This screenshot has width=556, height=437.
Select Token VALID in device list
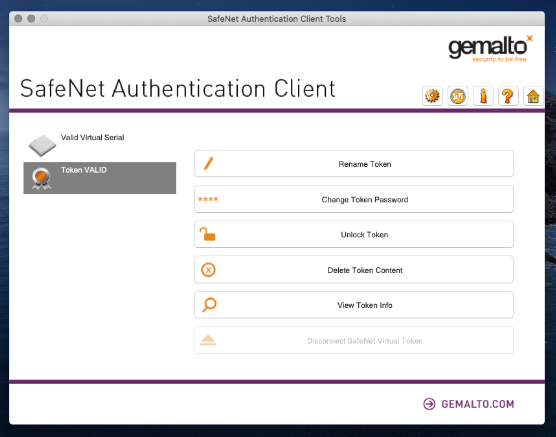pyautogui.click(x=100, y=178)
